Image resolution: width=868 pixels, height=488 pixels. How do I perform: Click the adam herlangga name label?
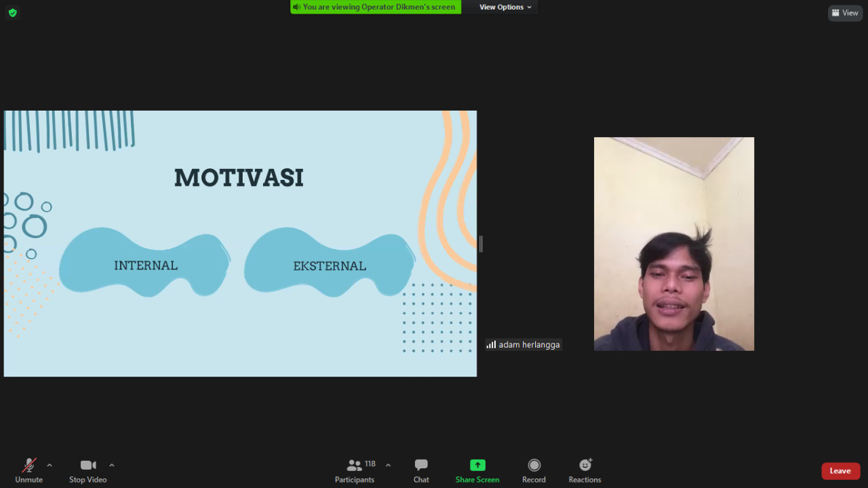pyautogui.click(x=524, y=345)
